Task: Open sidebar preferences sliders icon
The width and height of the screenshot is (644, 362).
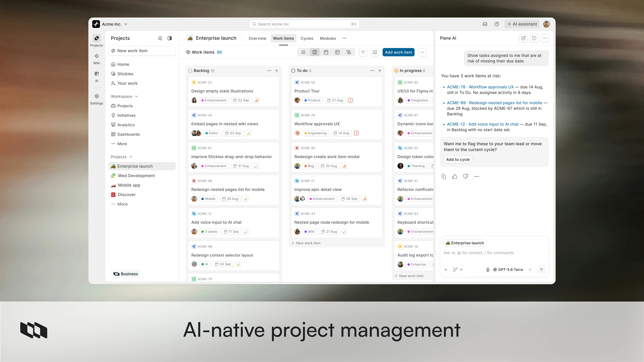Action: click(x=160, y=38)
